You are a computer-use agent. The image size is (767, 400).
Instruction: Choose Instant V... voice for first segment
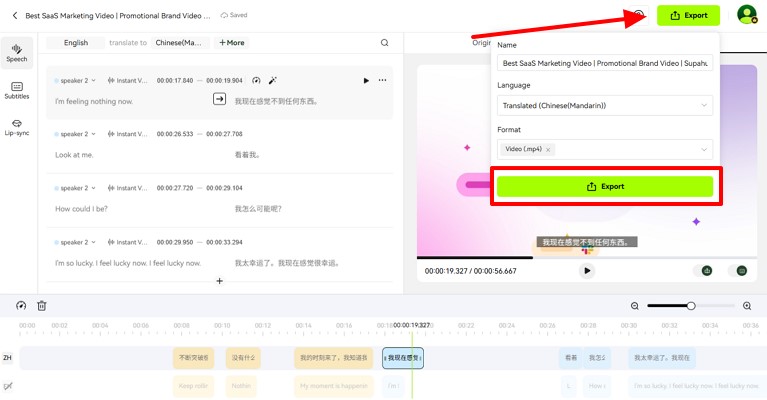pos(127,80)
